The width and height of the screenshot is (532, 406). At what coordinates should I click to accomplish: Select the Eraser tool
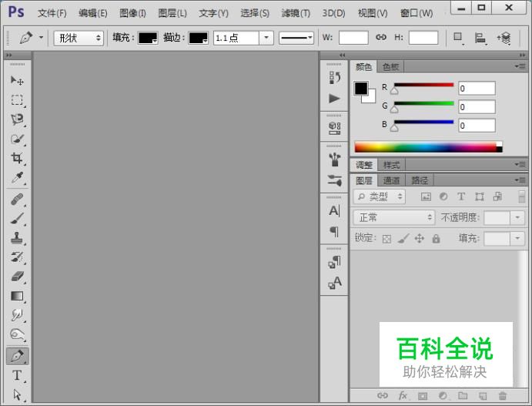pyautogui.click(x=17, y=277)
